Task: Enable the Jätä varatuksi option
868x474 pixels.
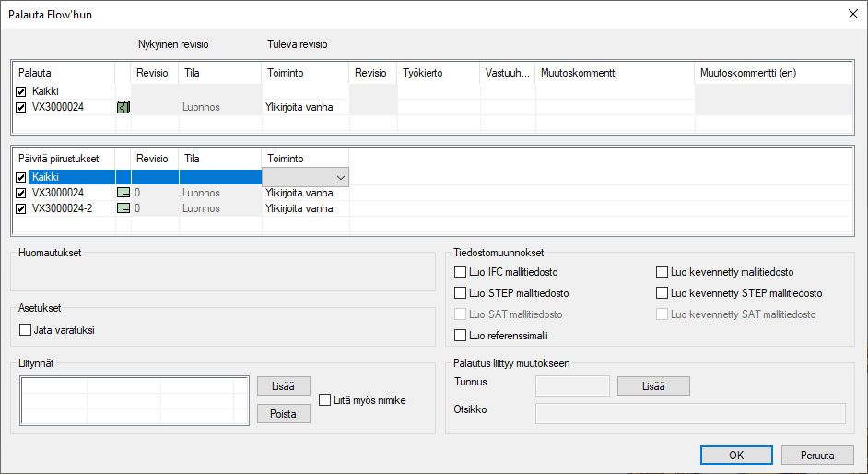Action: pyautogui.click(x=26, y=329)
